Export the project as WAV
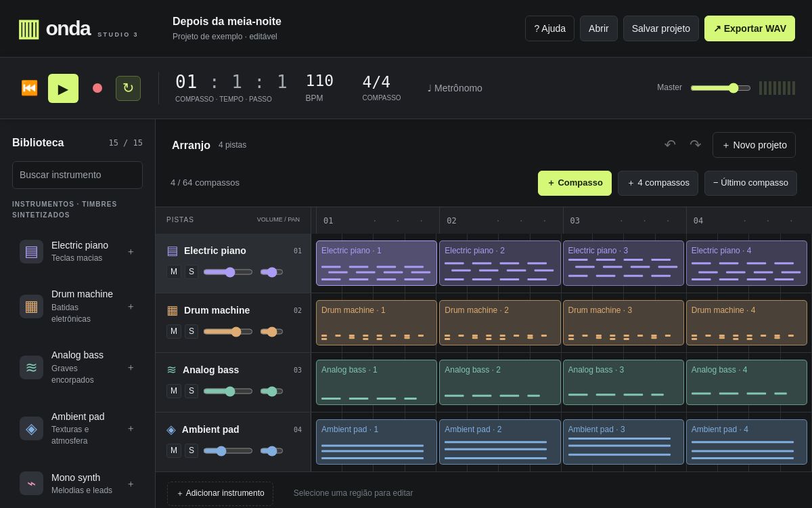This screenshot has height=508, width=812. pos(750,28)
